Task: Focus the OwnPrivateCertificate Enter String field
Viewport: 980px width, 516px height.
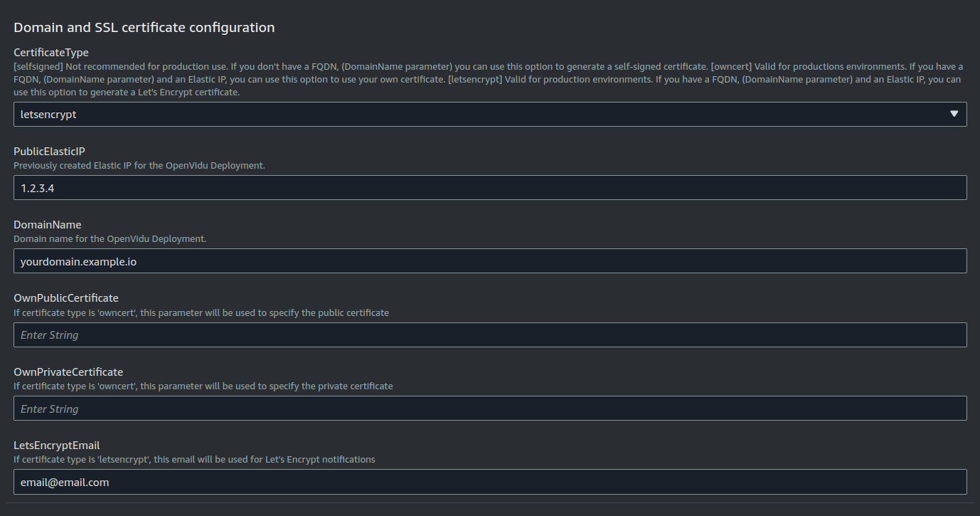Action: 490,408
